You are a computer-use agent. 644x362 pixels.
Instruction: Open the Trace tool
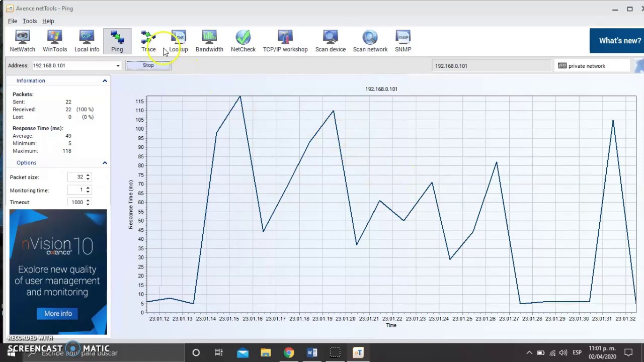coord(148,41)
